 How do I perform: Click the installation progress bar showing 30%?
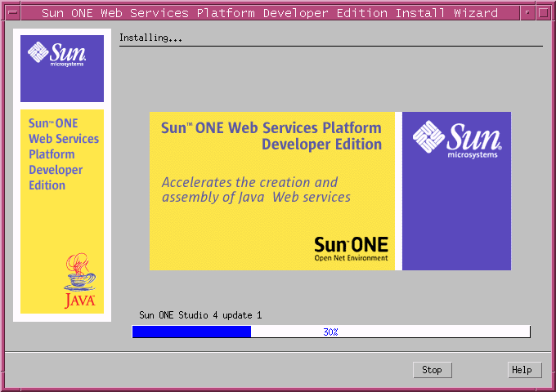[x=331, y=332]
